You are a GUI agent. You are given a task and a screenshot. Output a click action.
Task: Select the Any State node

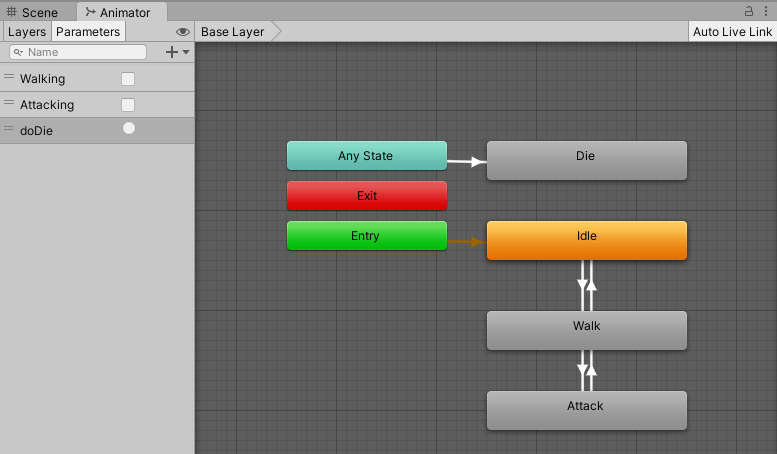(367, 156)
